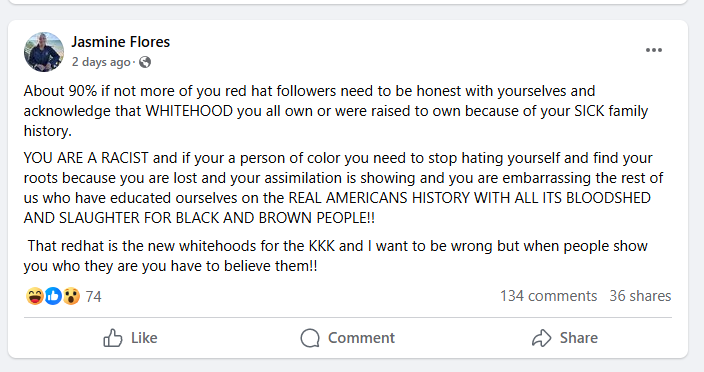Click the curved arrow icon beside Share
Viewport: 704px width, 372px height.
point(541,338)
